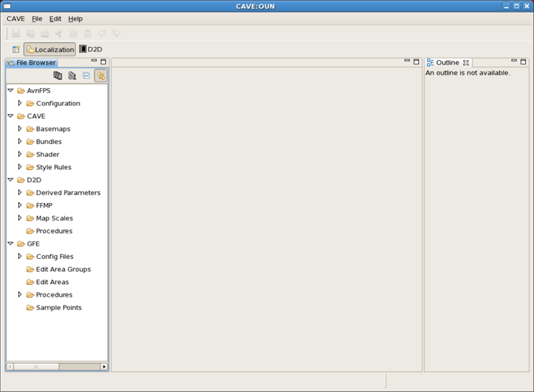The height and width of the screenshot is (392, 534).
Task: Select the Shader tree item
Action: coord(48,155)
